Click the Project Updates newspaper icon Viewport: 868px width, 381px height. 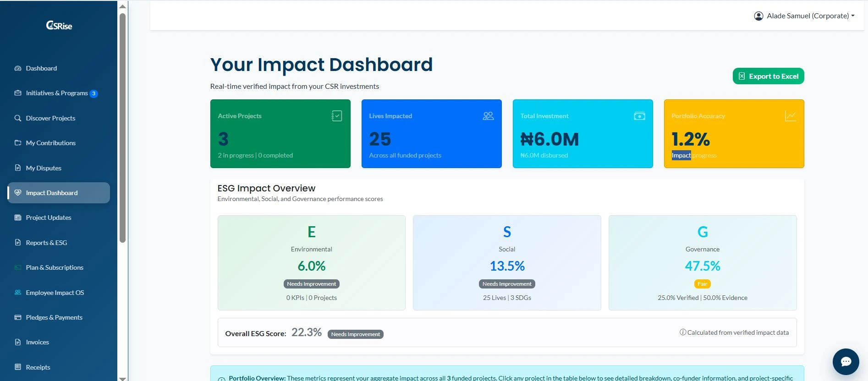[18, 218]
